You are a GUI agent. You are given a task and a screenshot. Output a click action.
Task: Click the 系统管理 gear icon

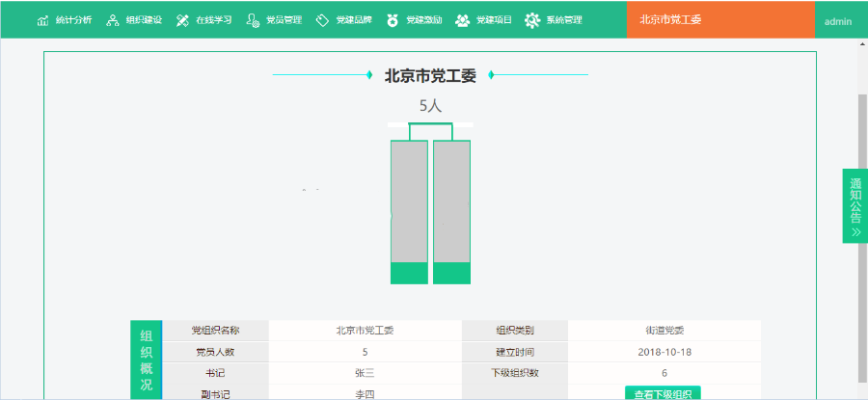click(532, 20)
